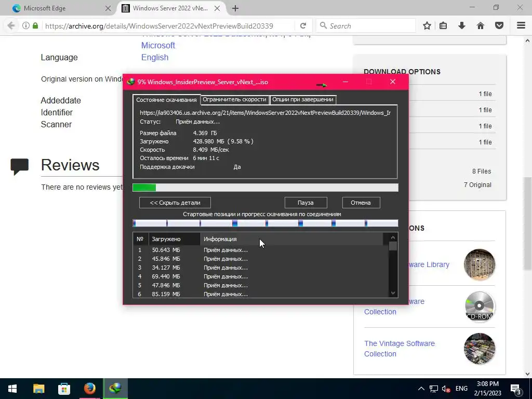Click the download URL text in dialog
532x399 pixels.
pyautogui.click(x=265, y=113)
